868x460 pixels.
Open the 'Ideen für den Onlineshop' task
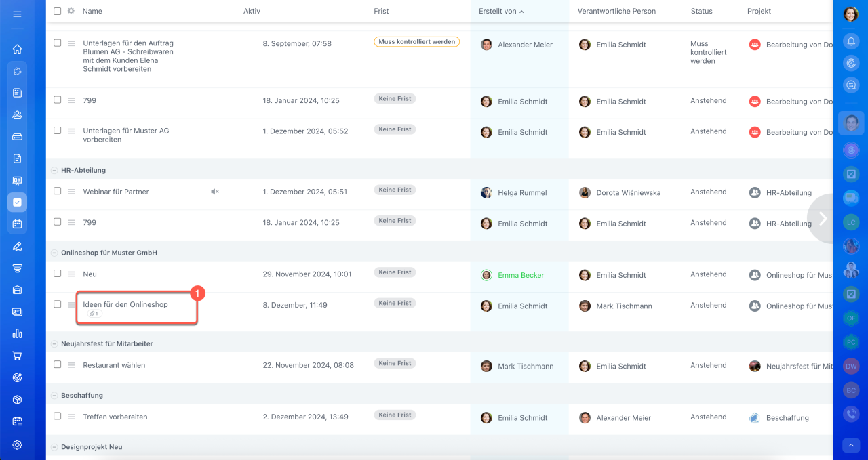coord(125,304)
